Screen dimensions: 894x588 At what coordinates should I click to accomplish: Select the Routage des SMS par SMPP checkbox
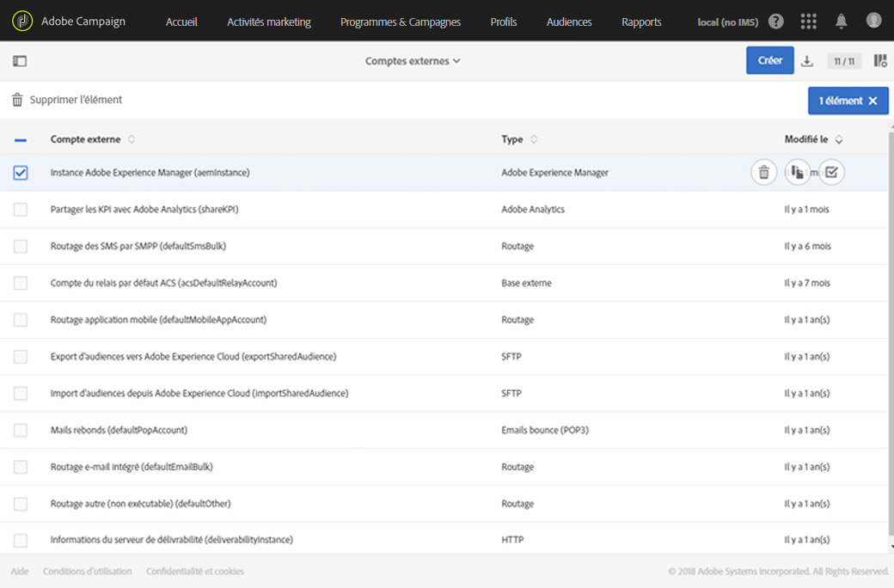pos(21,247)
